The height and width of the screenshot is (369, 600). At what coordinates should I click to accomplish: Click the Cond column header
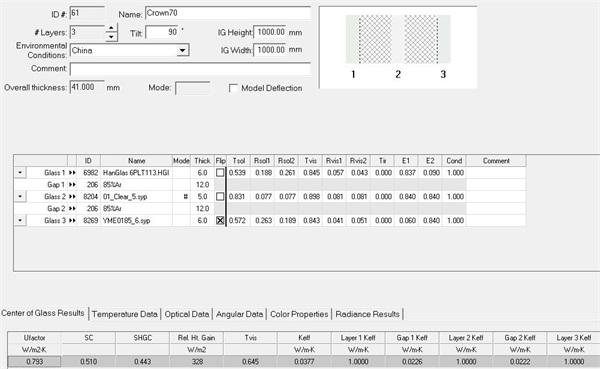point(454,161)
